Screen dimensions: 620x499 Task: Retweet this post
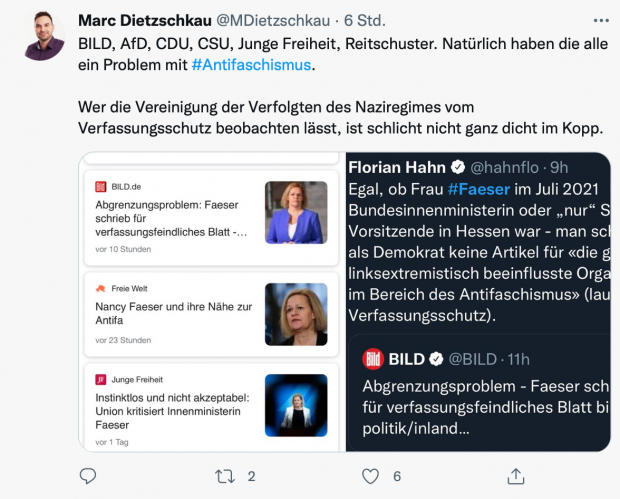(x=226, y=476)
